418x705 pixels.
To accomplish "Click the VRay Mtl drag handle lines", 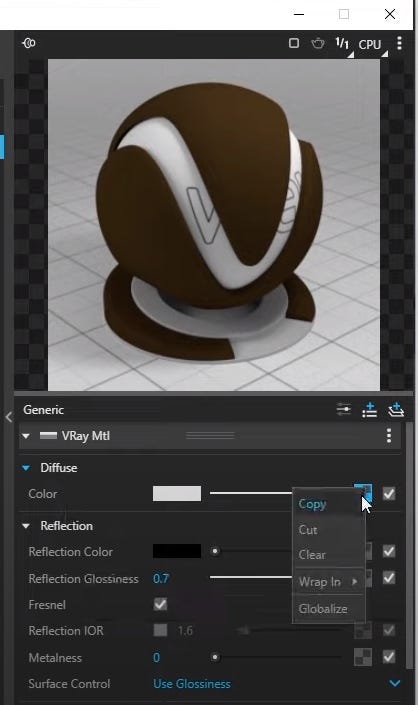I will pyautogui.click(x=210, y=435).
